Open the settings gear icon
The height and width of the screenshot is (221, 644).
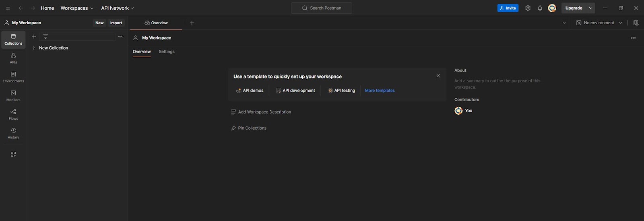coord(528,8)
